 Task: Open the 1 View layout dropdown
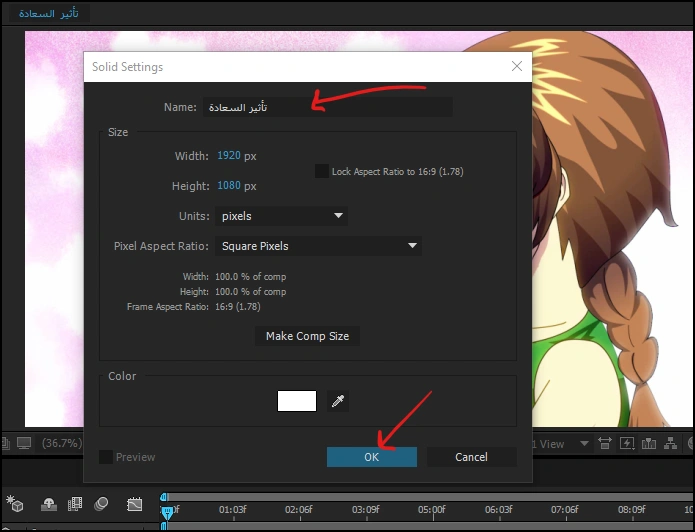pyautogui.click(x=561, y=444)
